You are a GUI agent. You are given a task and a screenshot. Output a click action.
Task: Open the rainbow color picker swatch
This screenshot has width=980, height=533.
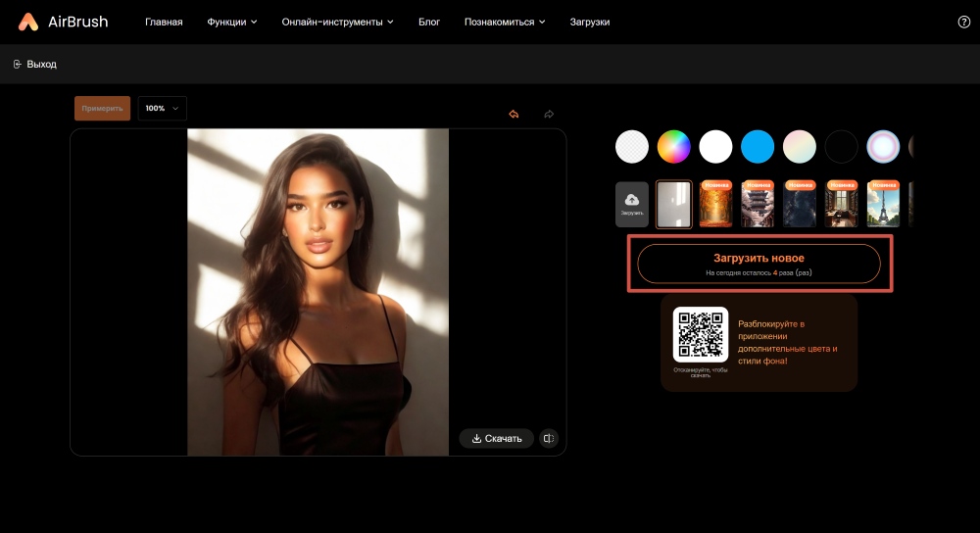pyautogui.click(x=674, y=147)
